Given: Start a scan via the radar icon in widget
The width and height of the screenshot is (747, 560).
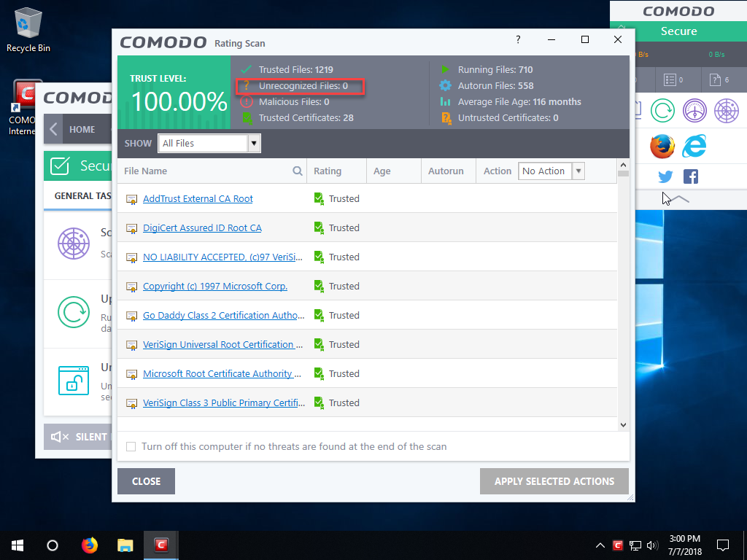Looking at the screenshot, I should (x=727, y=111).
